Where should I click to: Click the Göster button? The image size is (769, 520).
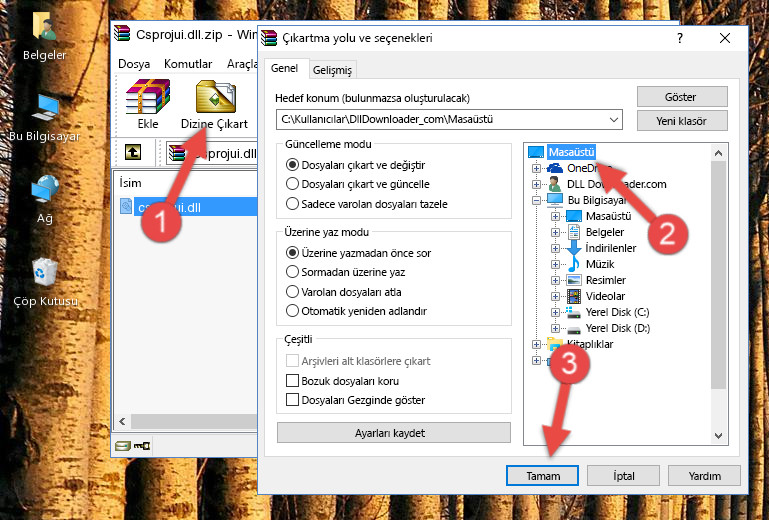tap(682, 97)
